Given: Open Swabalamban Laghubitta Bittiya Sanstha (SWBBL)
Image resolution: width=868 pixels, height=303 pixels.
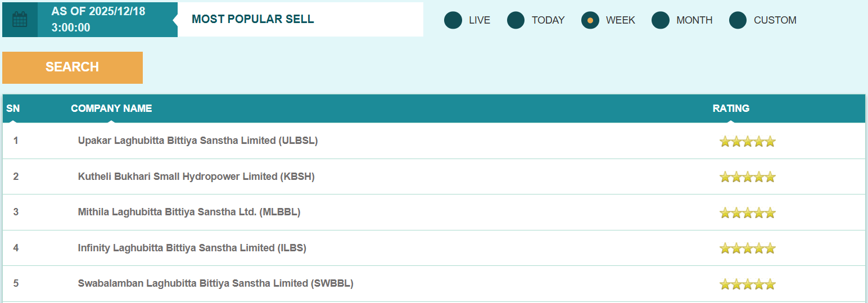Looking at the screenshot, I should [215, 283].
